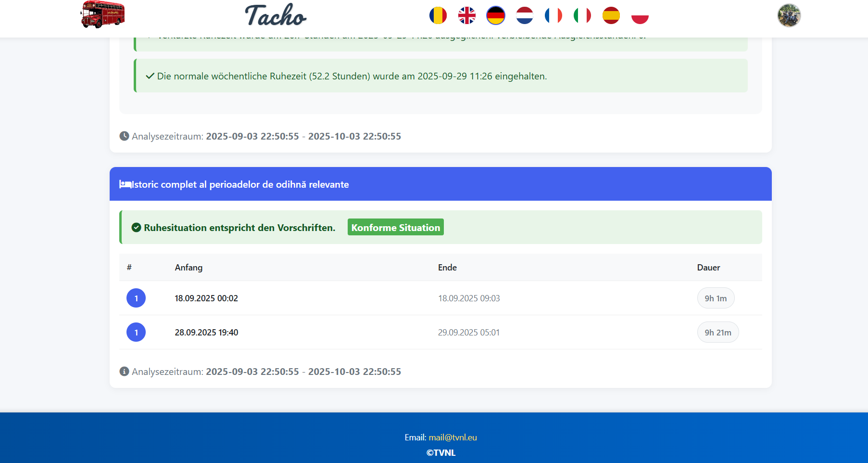Select the Italian flag language
The width and height of the screenshot is (868, 463).
click(x=582, y=15)
